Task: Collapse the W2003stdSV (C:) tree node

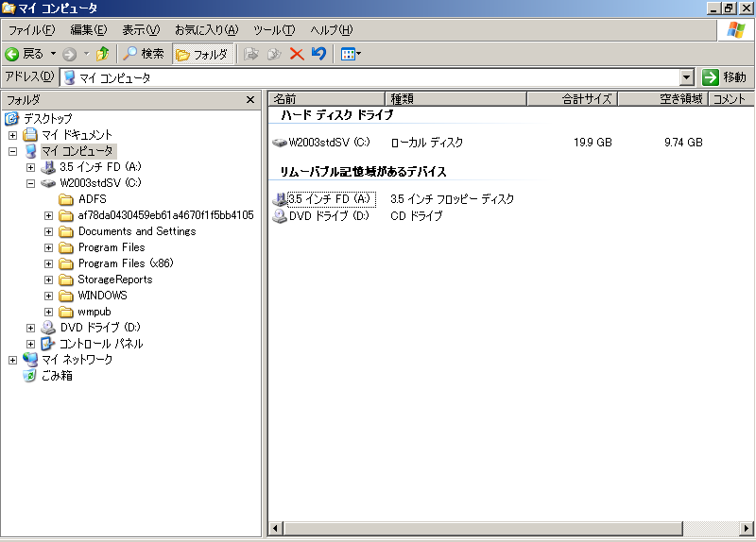Action: coord(30,183)
